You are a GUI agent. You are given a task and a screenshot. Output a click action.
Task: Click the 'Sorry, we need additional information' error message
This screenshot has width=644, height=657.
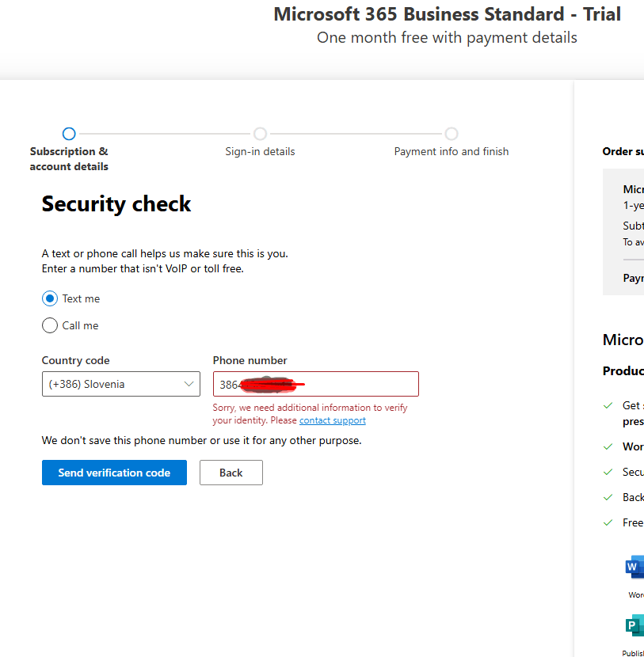(310, 413)
